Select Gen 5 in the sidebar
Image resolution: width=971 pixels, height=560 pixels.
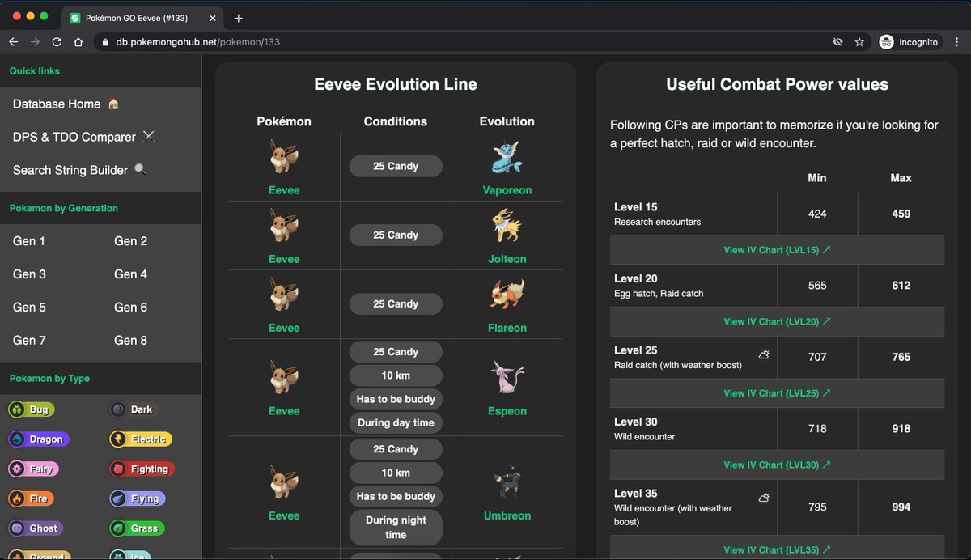[29, 308]
